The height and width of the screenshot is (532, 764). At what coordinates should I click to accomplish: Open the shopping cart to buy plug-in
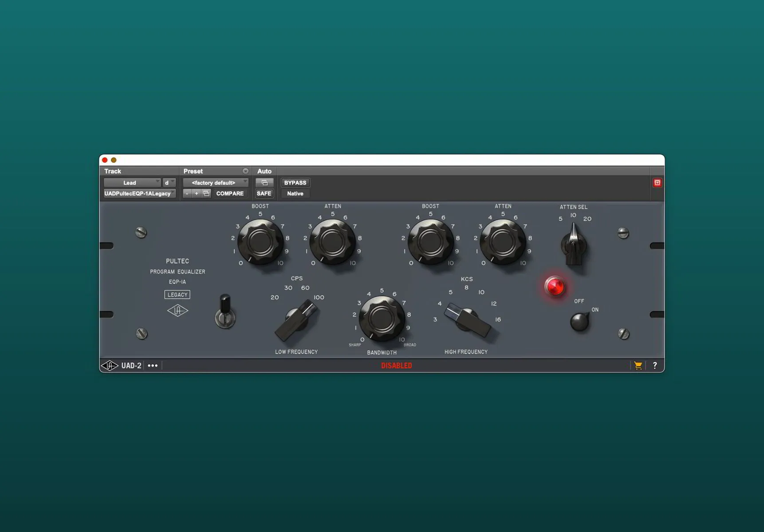tap(638, 365)
